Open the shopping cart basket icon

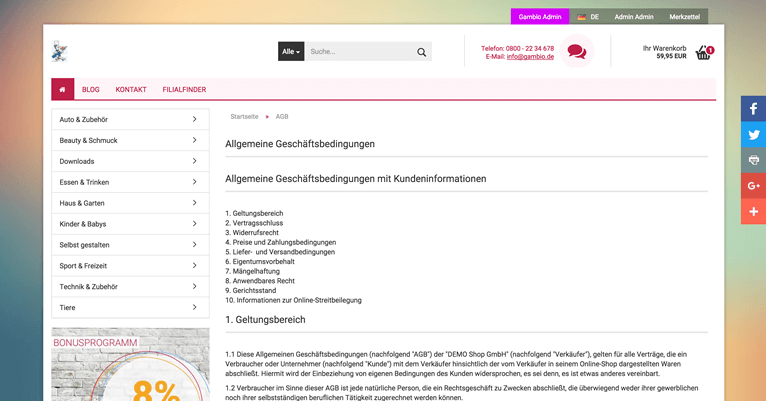point(703,53)
